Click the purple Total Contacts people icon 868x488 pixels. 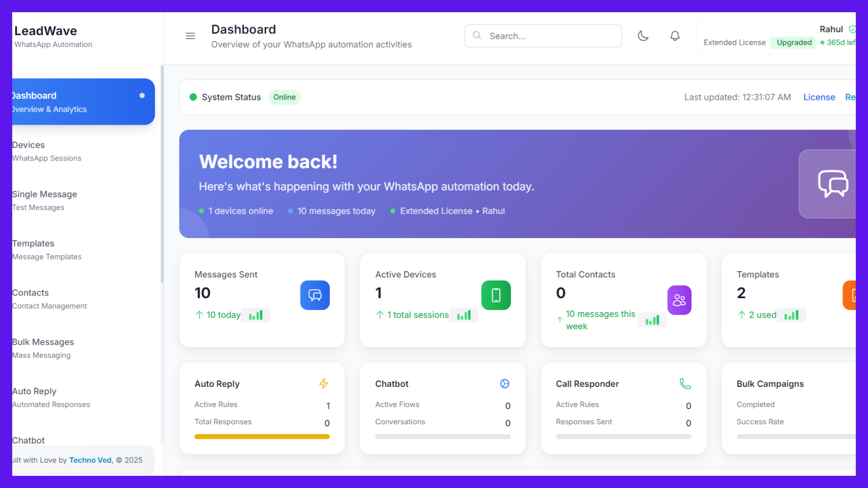pos(679,300)
